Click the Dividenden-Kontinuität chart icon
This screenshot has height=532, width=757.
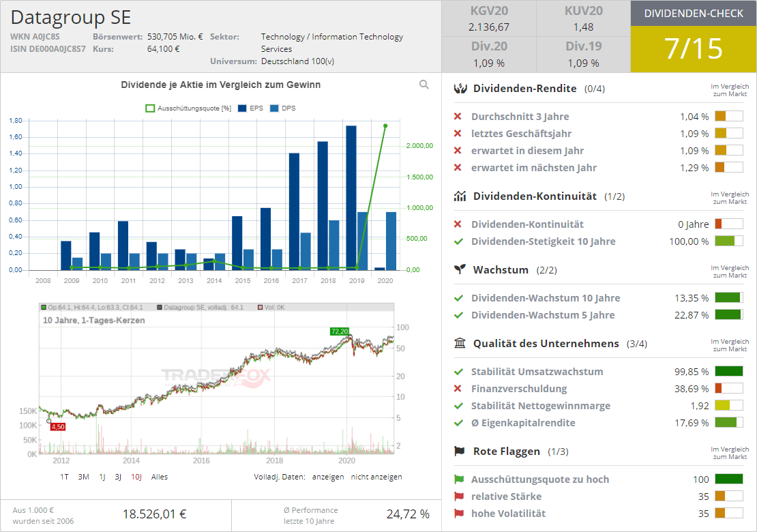(460, 196)
